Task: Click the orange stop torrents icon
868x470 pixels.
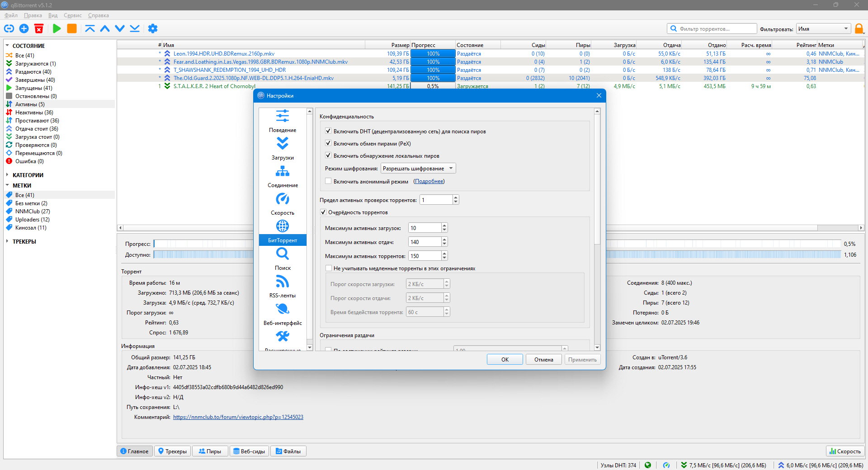Action: point(72,28)
